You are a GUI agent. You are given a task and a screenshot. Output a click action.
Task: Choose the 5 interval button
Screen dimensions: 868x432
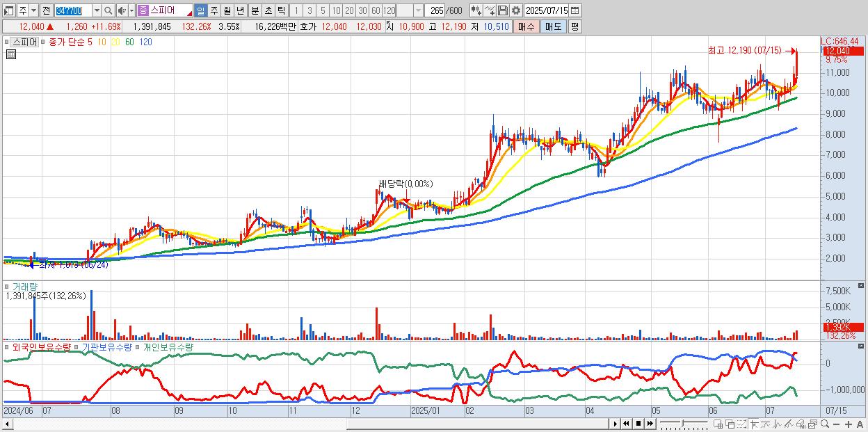(x=323, y=10)
